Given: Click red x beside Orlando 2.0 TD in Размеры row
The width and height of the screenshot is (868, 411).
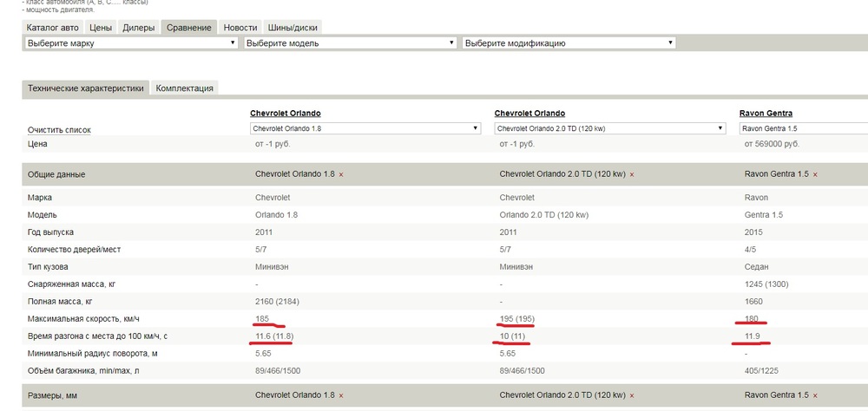Looking at the screenshot, I should [632, 396].
